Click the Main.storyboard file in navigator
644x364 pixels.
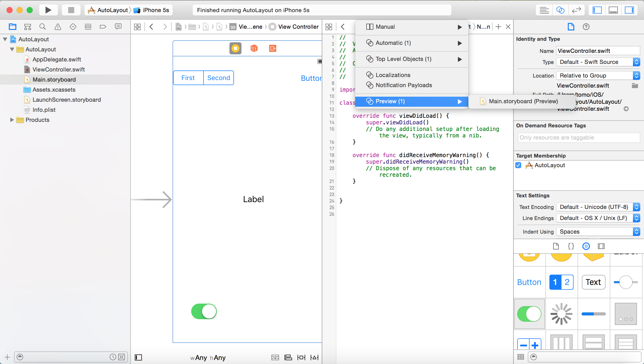(x=54, y=79)
